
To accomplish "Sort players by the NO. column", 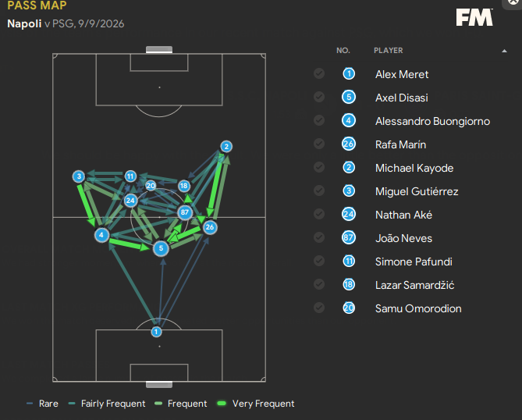I will click(x=343, y=51).
